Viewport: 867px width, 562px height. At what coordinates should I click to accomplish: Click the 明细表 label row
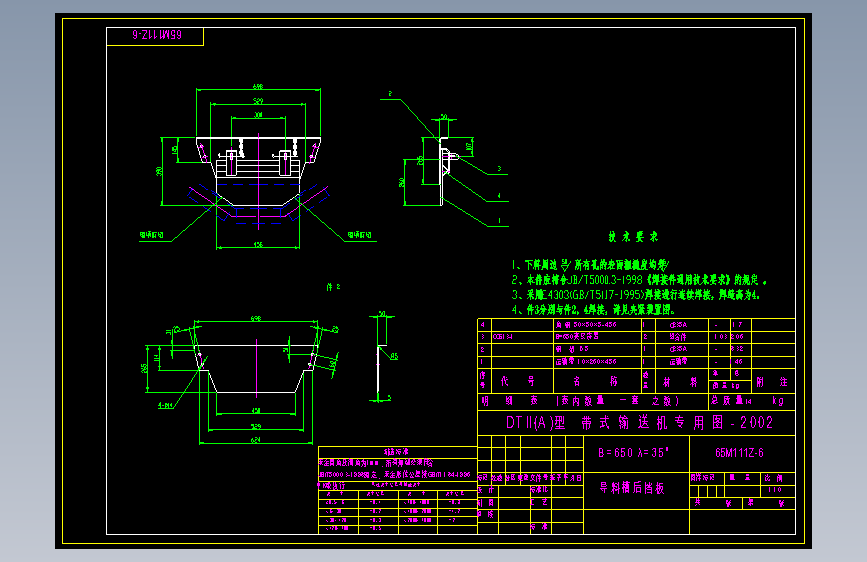tap(593, 401)
